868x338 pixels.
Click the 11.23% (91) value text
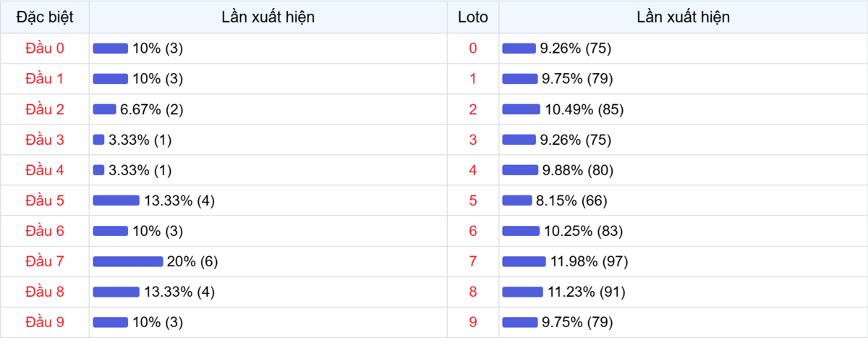[584, 292]
